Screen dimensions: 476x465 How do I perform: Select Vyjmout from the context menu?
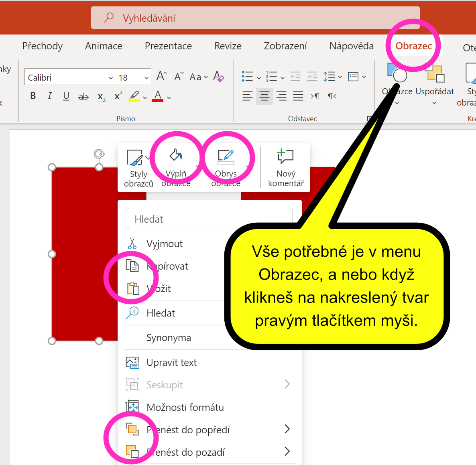pos(164,244)
